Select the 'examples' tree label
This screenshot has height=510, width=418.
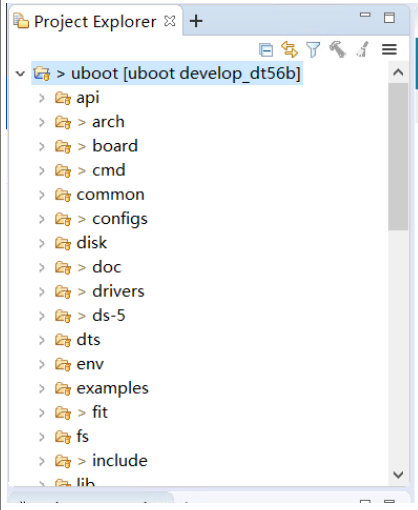coord(113,389)
